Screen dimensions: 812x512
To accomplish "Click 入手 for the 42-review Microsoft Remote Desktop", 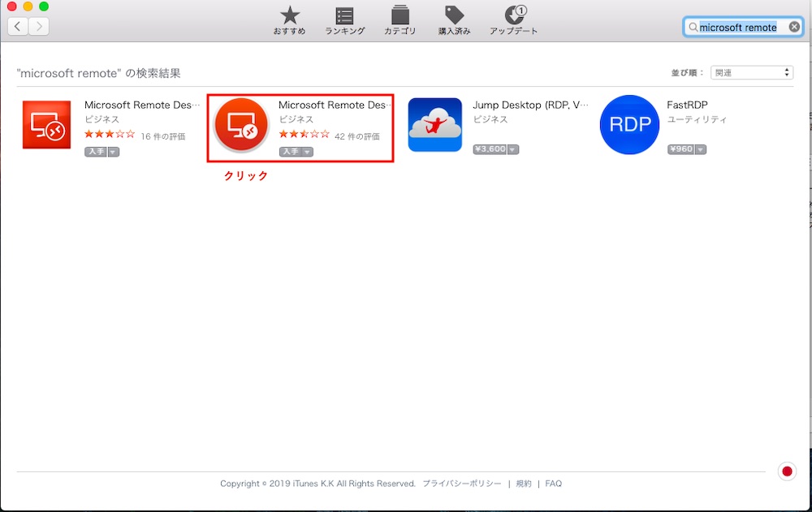I will [x=291, y=152].
